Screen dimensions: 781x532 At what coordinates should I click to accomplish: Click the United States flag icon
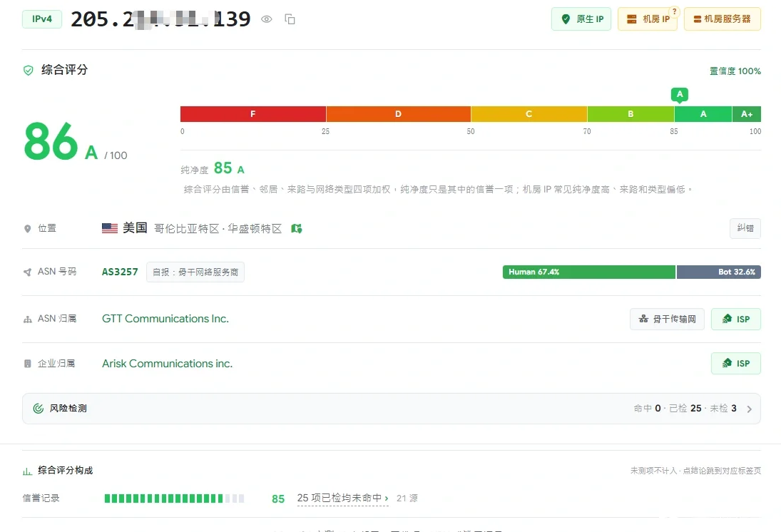coord(110,228)
